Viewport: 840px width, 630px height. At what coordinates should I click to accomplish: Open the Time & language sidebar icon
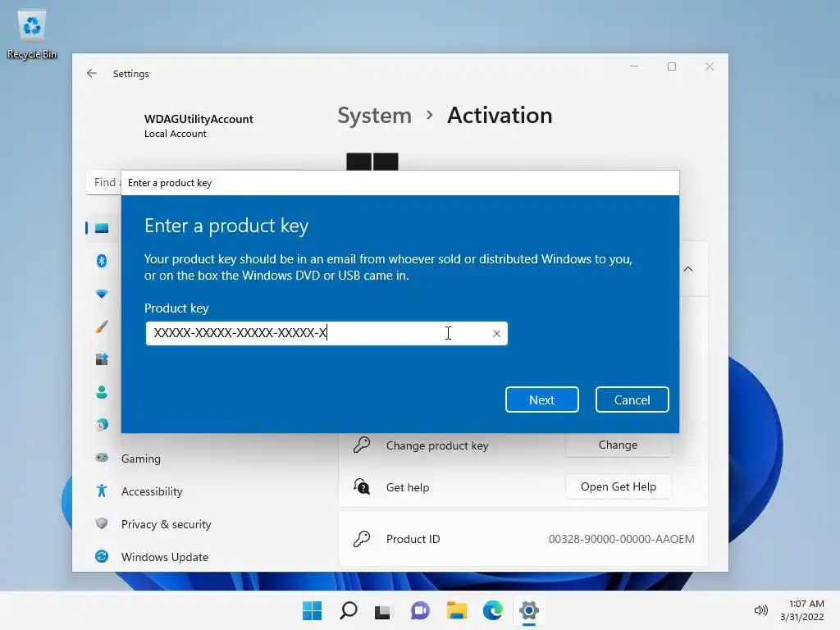101,425
